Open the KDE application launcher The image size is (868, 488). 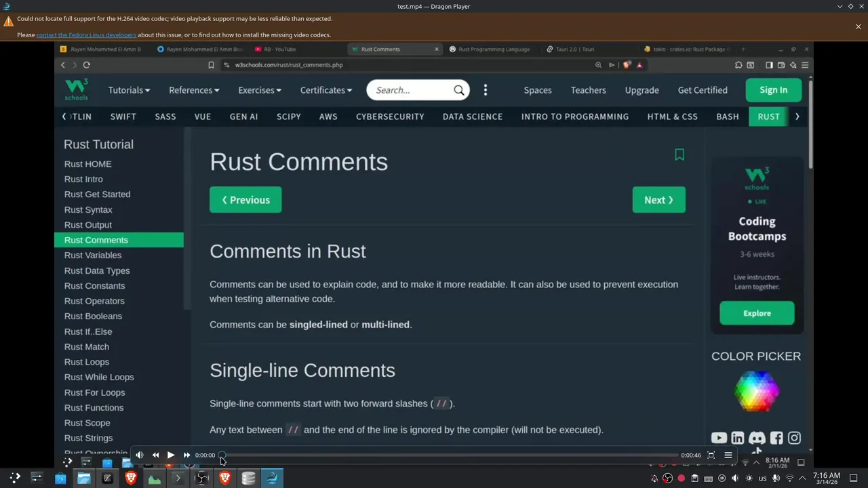(x=15, y=478)
